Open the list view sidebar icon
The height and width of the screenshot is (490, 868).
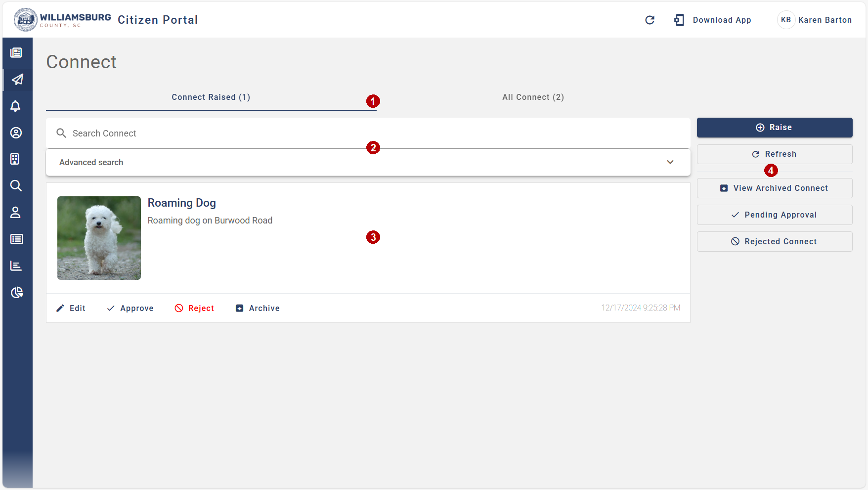[x=16, y=239]
